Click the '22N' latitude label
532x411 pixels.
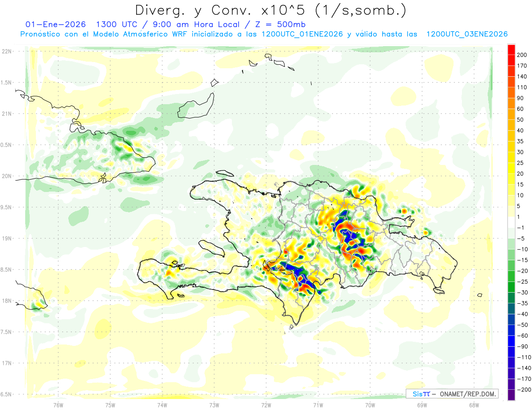pyautogui.click(x=7, y=51)
